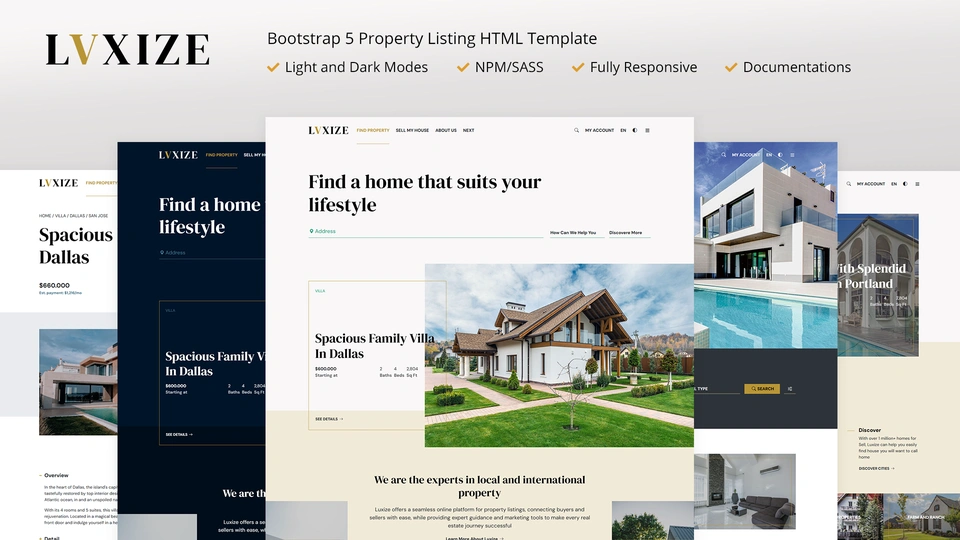Click the Light and Dark Modes feature text

pos(356,67)
